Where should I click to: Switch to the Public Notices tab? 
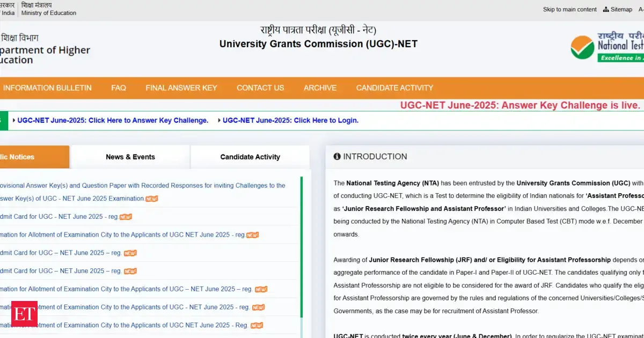point(34,157)
